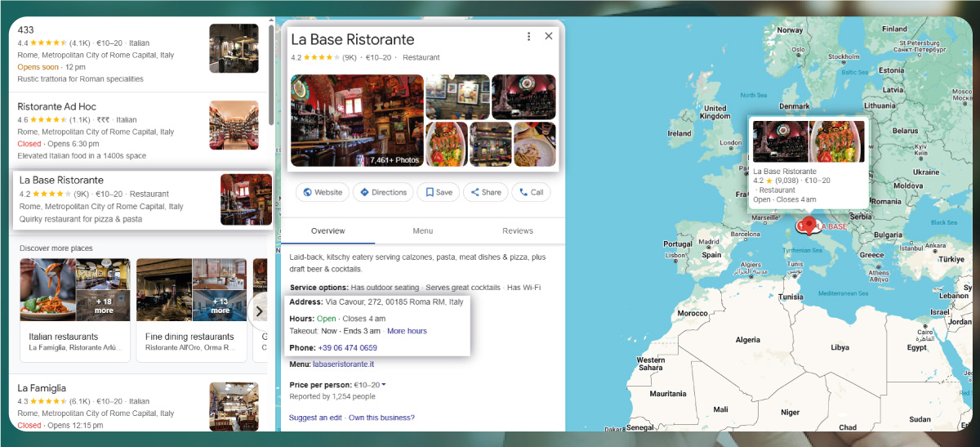Viewport: 980px width, 447px height.
Task: Click the Morocco label on the map
Action: pos(693,314)
